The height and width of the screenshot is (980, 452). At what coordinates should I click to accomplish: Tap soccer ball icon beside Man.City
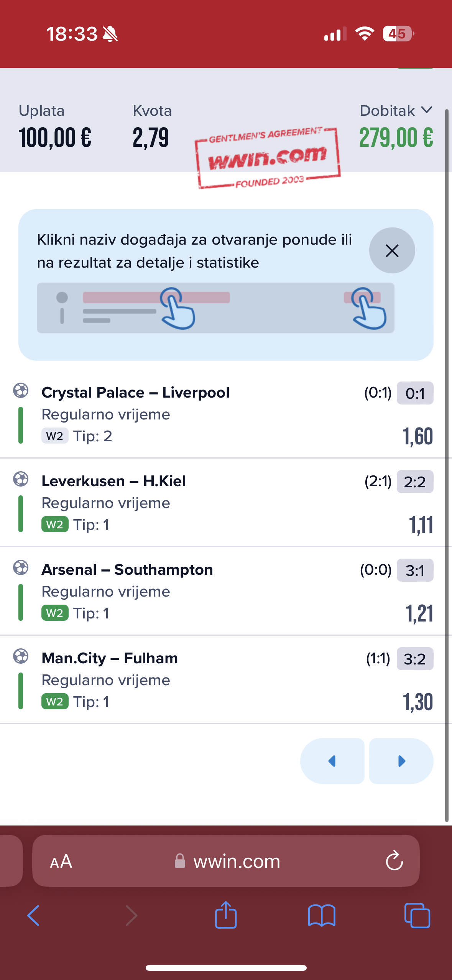(x=21, y=656)
